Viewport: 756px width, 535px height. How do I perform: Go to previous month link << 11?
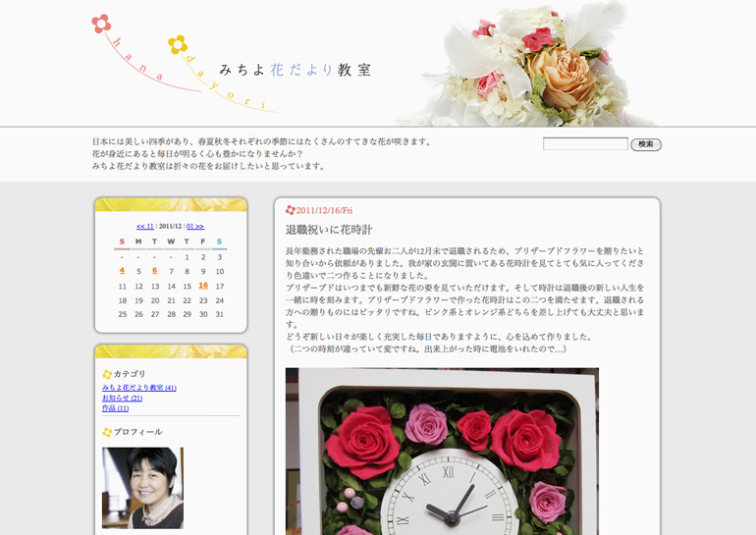point(145,226)
